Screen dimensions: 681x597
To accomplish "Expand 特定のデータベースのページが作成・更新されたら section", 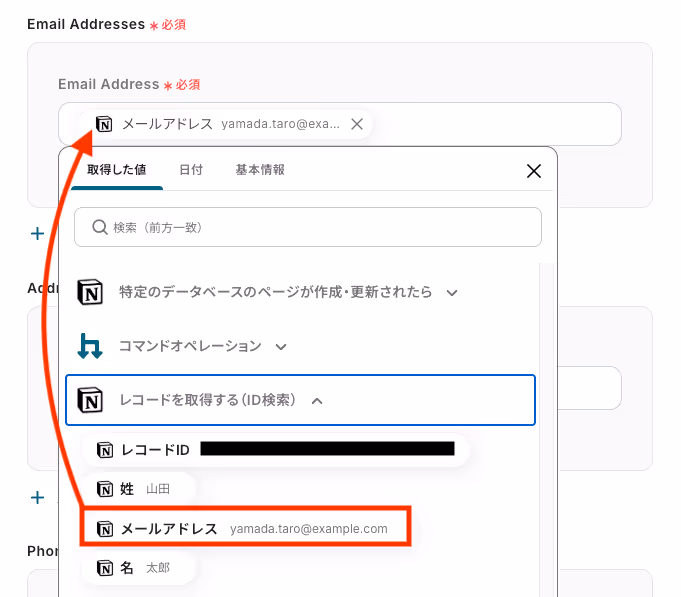I will pyautogui.click(x=452, y=293).
